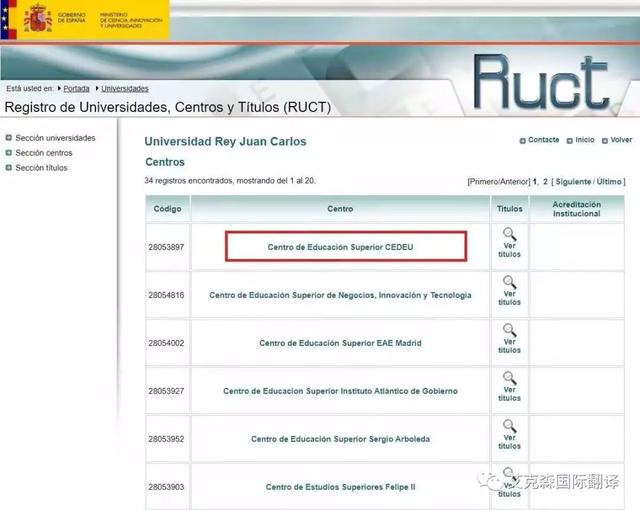This screenshot has width=640, height=510.
Task: Select code 28054002
Action: pyautogui.click(x=166, y=343)
